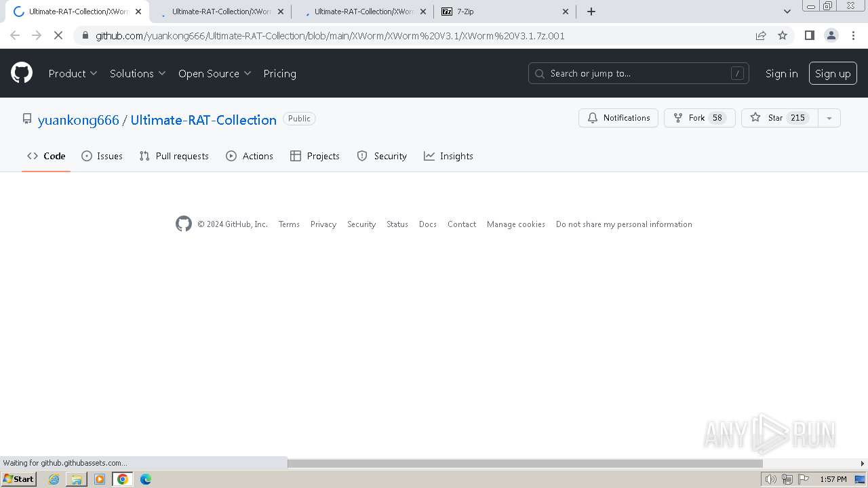Click the Notifications button
This screenshot has width=868, height=488.
[x=618, y=118]
